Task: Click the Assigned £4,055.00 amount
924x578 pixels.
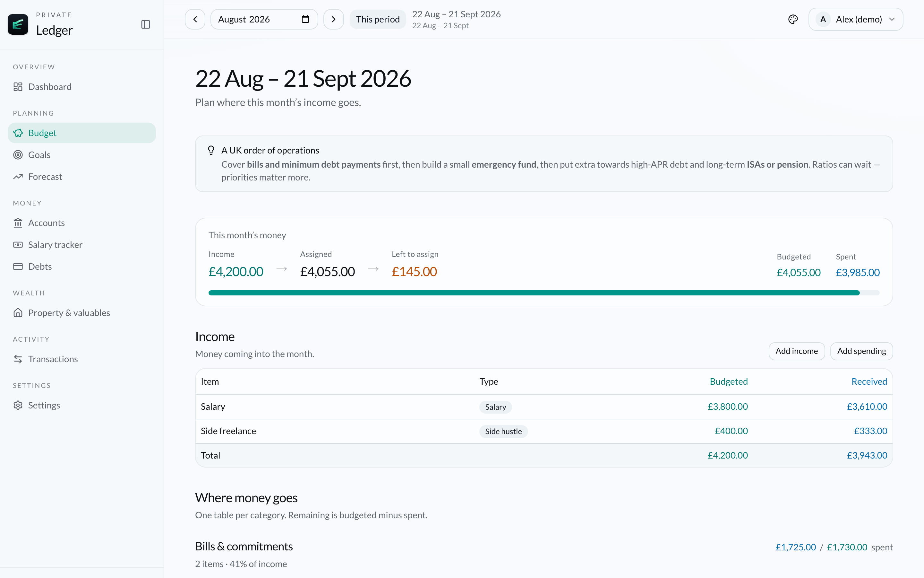Action: click(327, 272)
